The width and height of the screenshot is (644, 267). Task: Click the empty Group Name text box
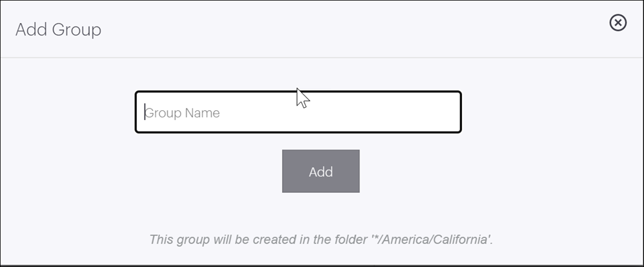(298, 112)
